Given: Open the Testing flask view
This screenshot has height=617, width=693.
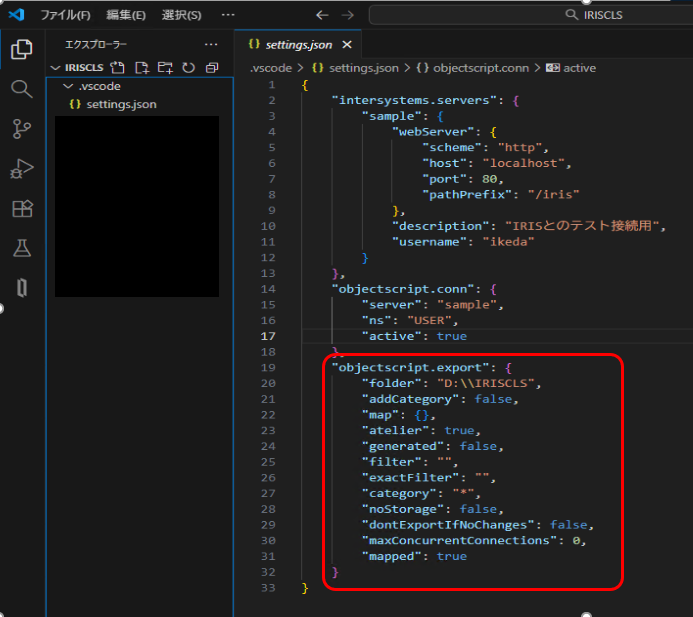Looking at the screenshot, I should 21,248.
